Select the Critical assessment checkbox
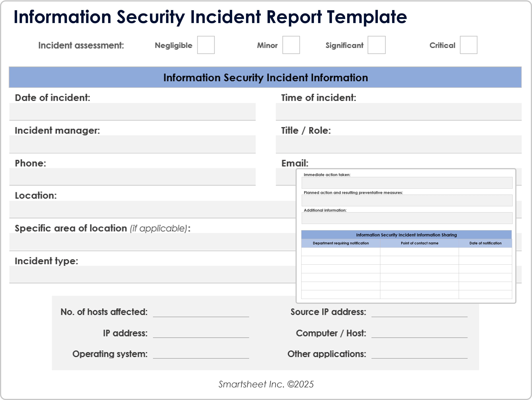The height and width of the screenshot is (400, 532). pos(468,45)
